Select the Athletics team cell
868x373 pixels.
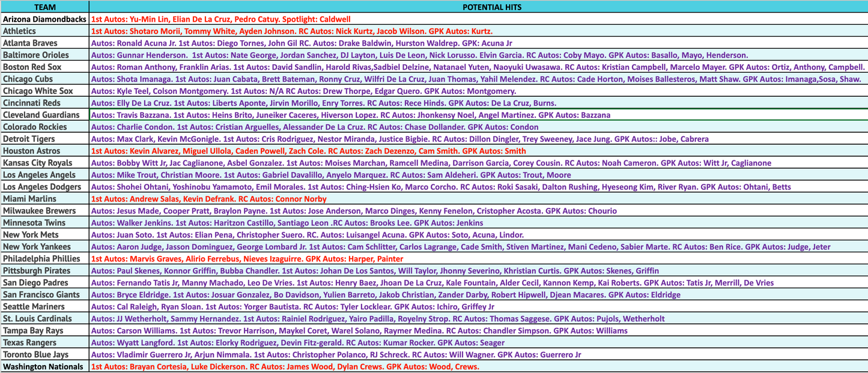coord(44,31)
